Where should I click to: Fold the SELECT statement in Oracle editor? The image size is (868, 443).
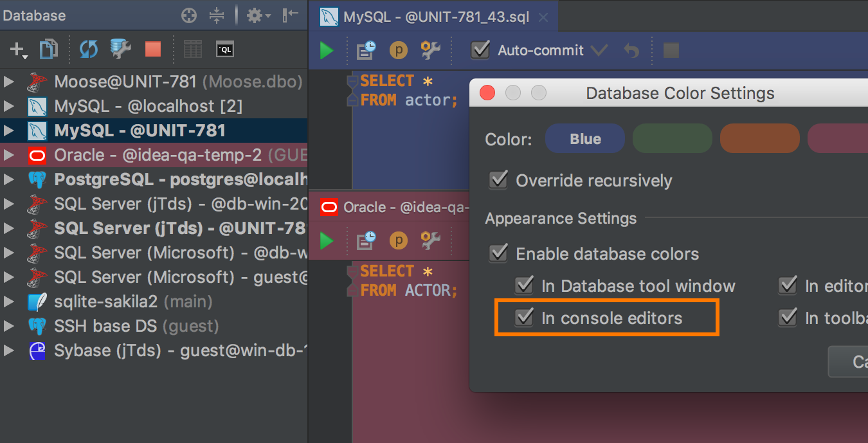click(352, 272)
